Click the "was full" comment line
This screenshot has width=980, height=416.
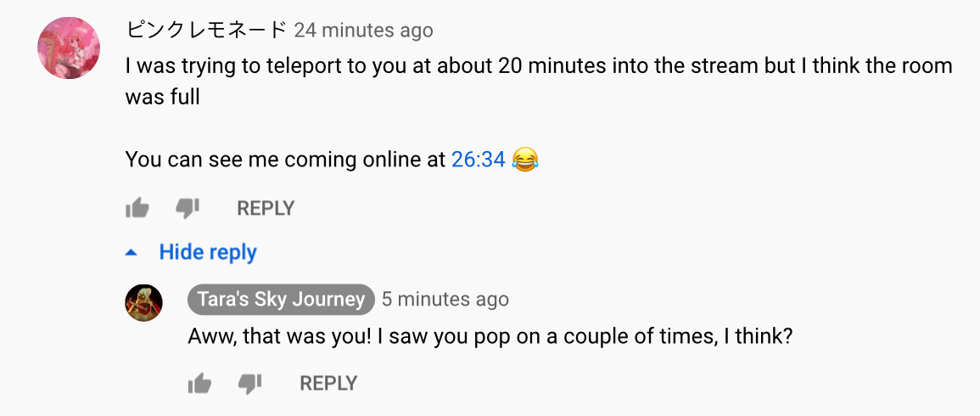[x=162, y=97]
